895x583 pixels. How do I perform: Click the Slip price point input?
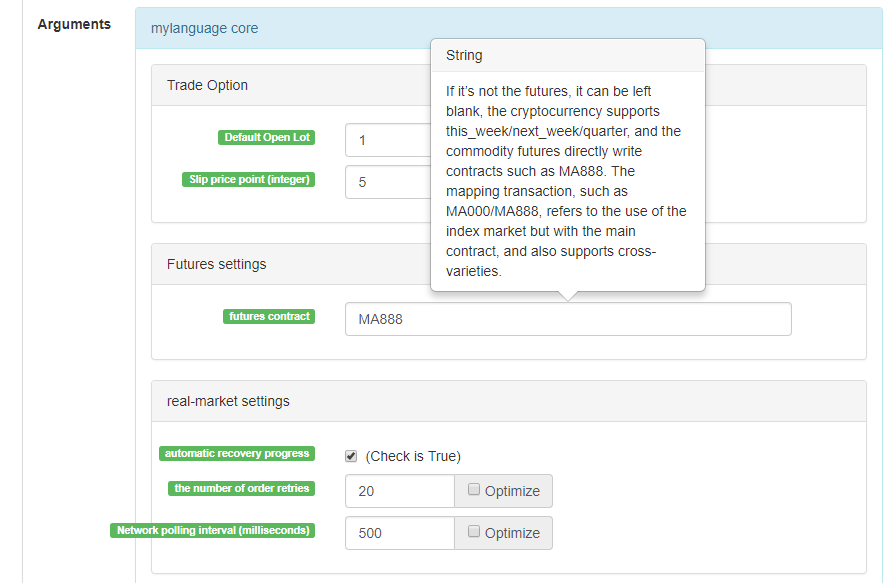point(386,183)
